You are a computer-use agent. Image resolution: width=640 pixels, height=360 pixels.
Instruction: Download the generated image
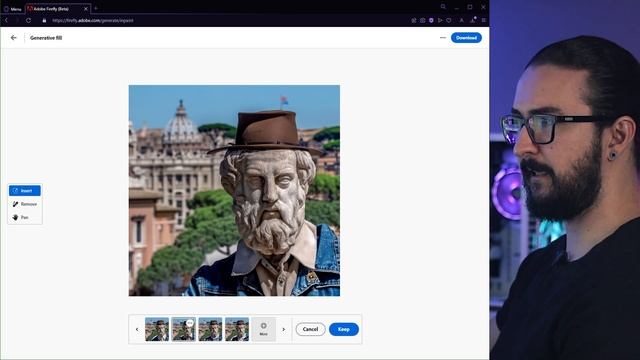(466, 38)
